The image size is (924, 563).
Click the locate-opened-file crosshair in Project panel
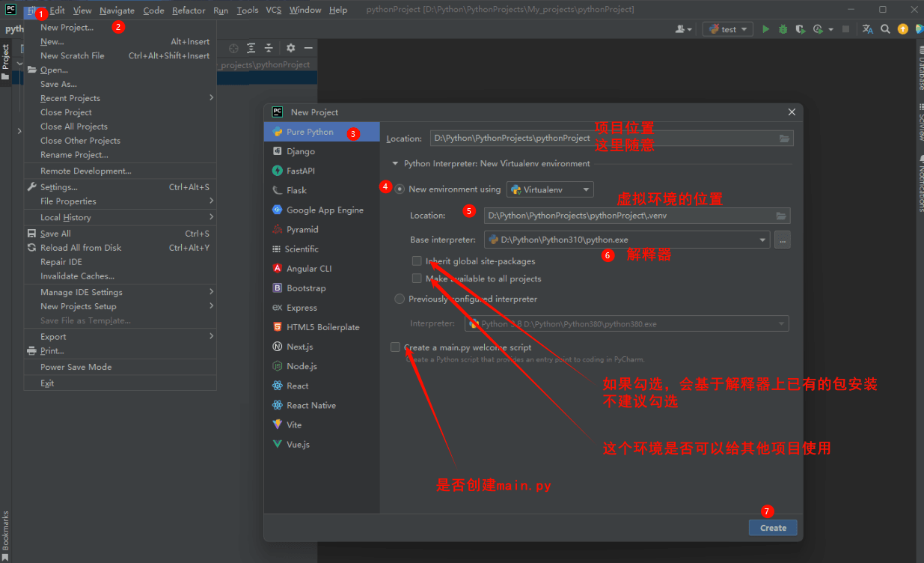point(233,48)
